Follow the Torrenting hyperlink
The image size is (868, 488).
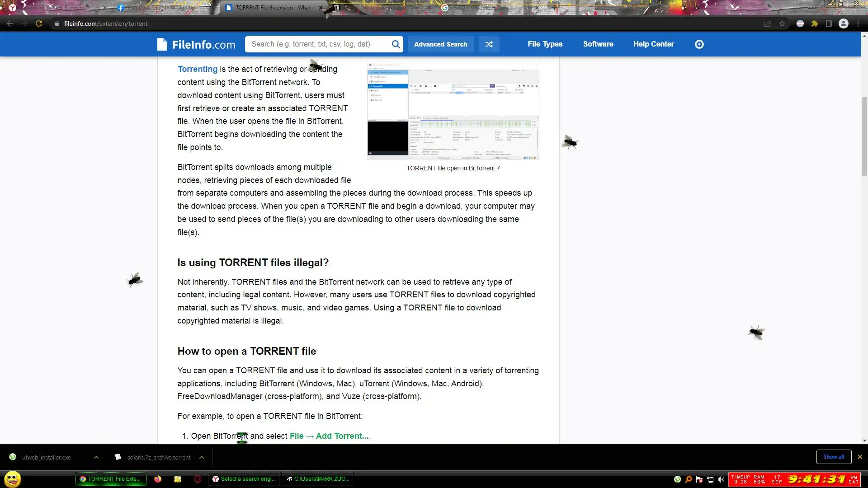197,69
